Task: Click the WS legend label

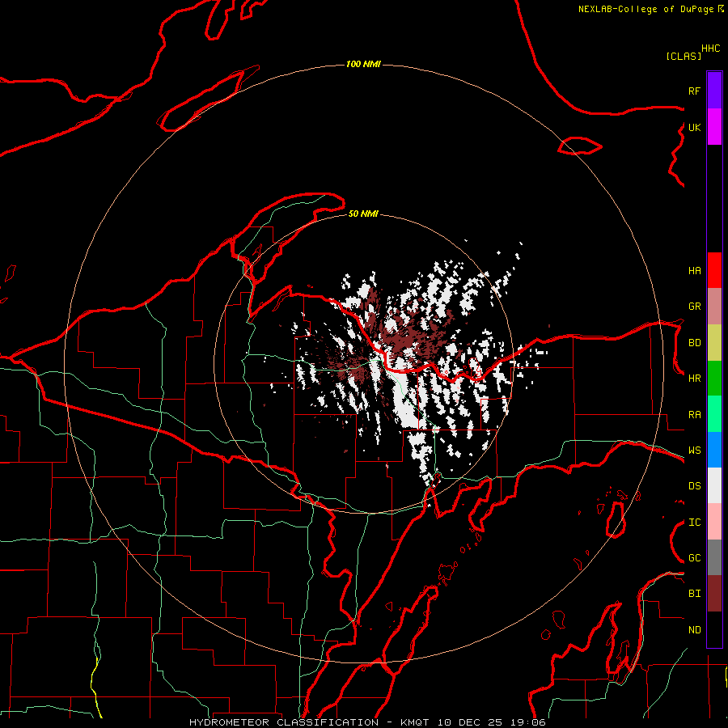Action: (694, 451)
